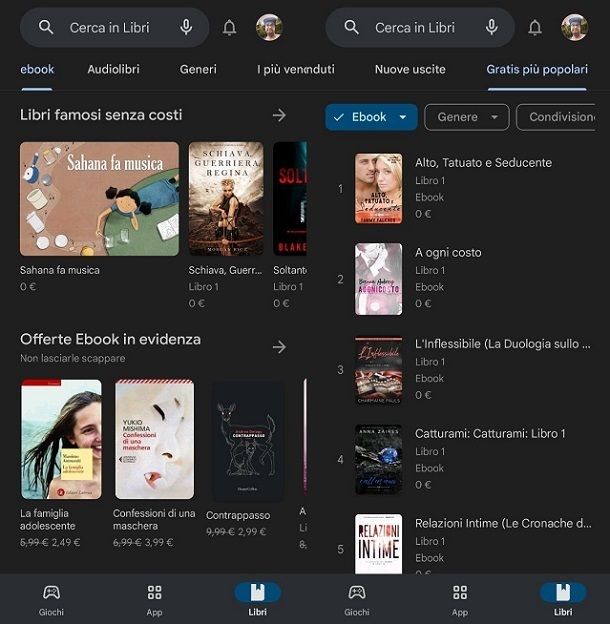The width and height of the screenshot is (610, 624).
Task: Open Relazioni Intime book cover
Action: tap(378, 544)
